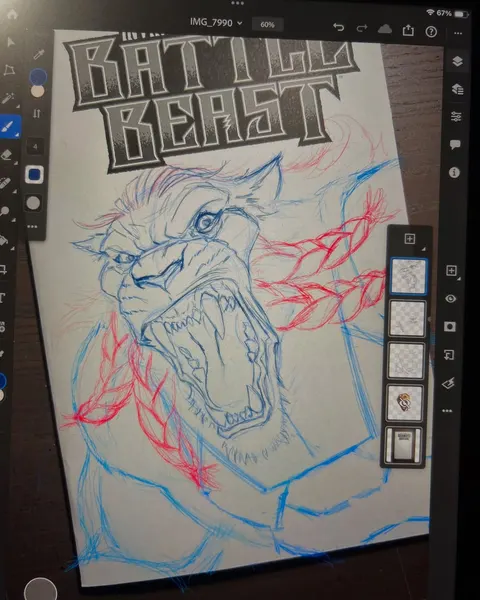Click the Undo arrow
The width and height of the screenshot is (480, 600).
point(338,28)
